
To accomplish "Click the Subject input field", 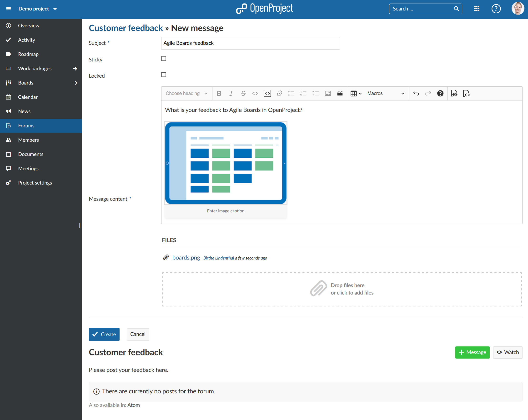I will pos(250,43).
